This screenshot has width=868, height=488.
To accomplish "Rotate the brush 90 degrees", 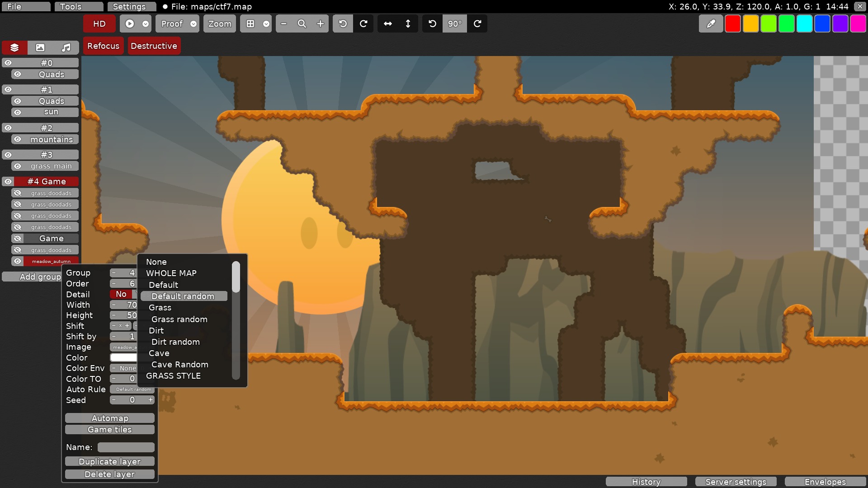I will point(455,23).
